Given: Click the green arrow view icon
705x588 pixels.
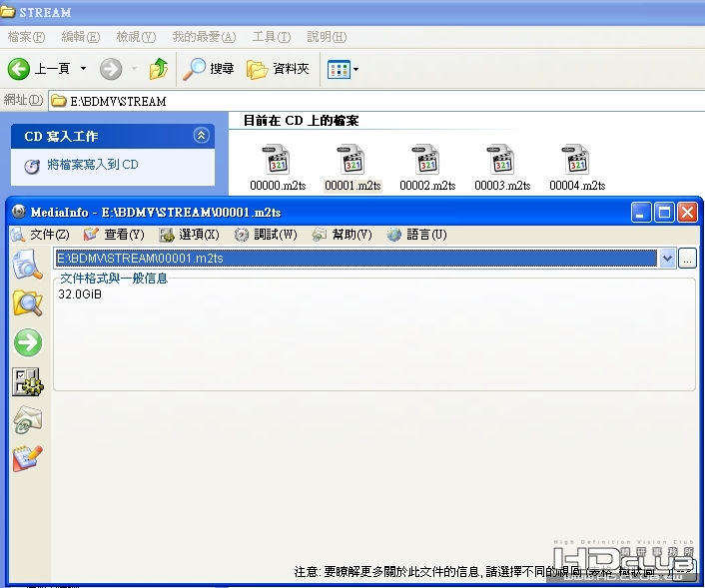Looking at the screenshot, I should pos(28,342).
